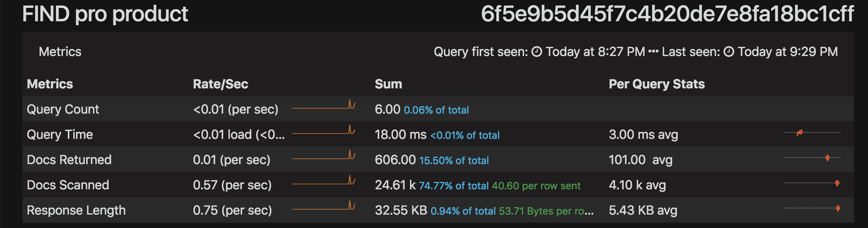Click the Response Length rate sparkline
868x228 pixels.
pos(324,207)
